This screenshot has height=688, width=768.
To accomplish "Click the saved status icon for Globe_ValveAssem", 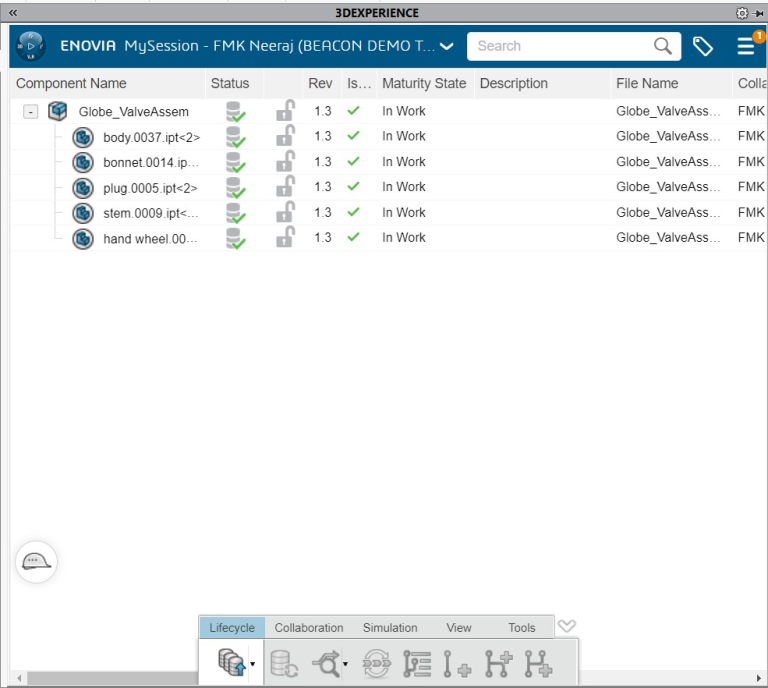I will pyautogui.click(x=235, y=112).
